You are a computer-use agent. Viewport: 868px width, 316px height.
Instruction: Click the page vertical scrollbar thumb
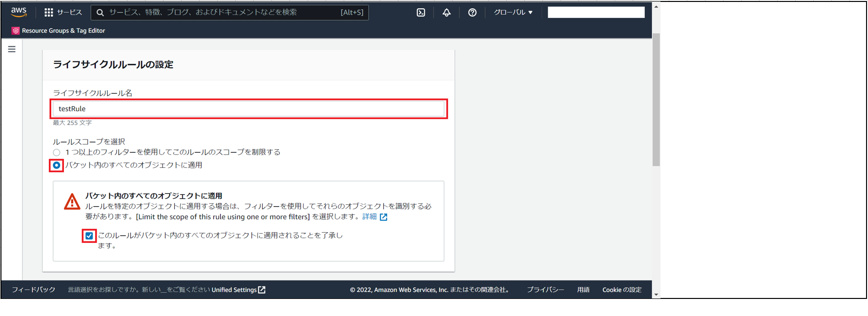click(656, 100)
